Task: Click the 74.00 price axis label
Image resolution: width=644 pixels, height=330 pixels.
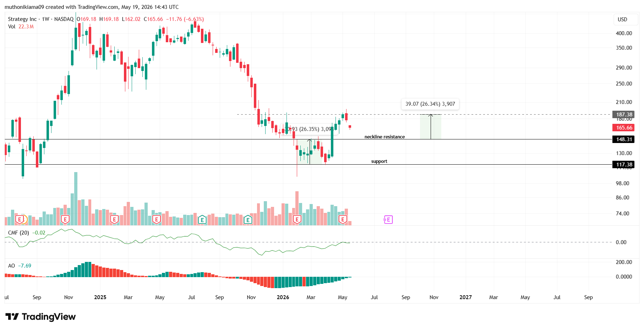Action: [622, 214]
